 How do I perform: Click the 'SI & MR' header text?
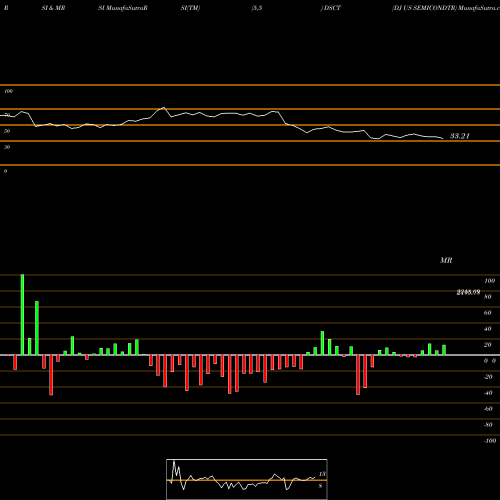pos(53,8)
